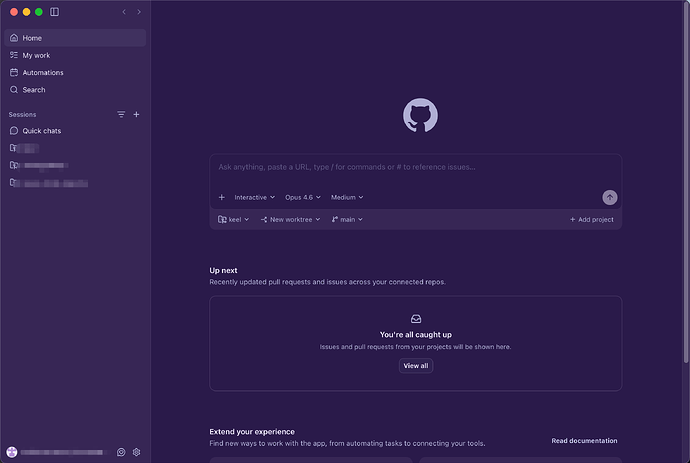Open Automations in the sidebar
The image size is (690, 463).
point(75,72)
